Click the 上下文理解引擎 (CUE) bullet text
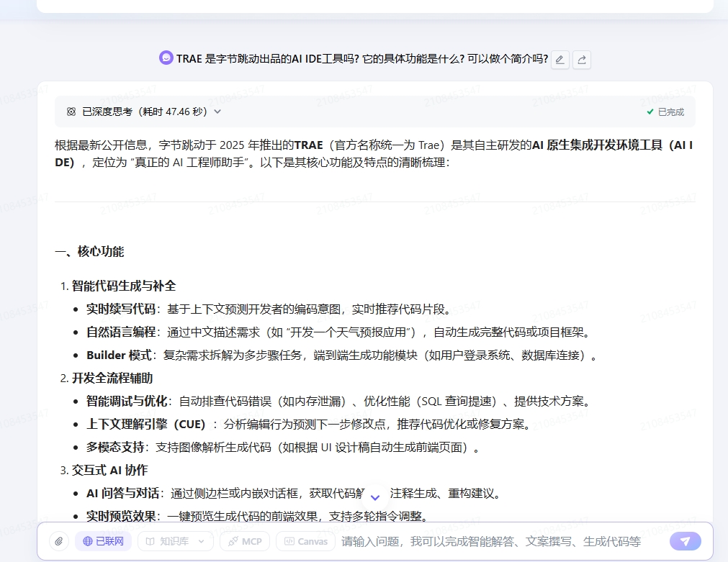 click(x=146, y=424)
